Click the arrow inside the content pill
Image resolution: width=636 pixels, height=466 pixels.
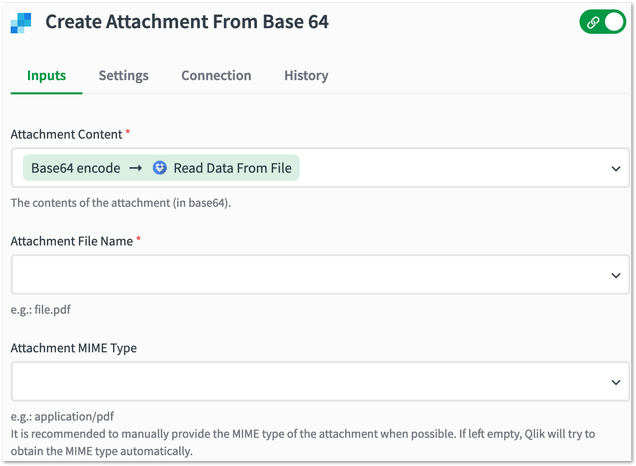(135, 168)
